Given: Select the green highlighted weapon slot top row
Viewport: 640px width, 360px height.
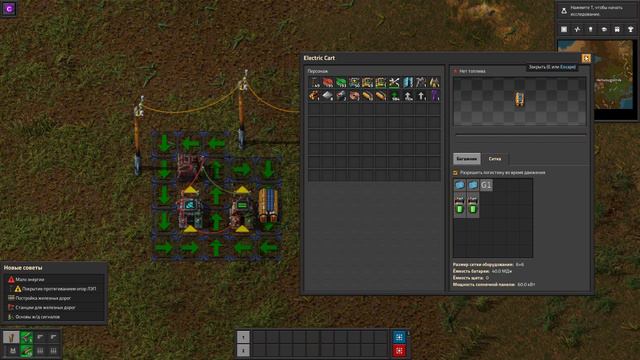Looking at the screenshot, I should 26,337.
